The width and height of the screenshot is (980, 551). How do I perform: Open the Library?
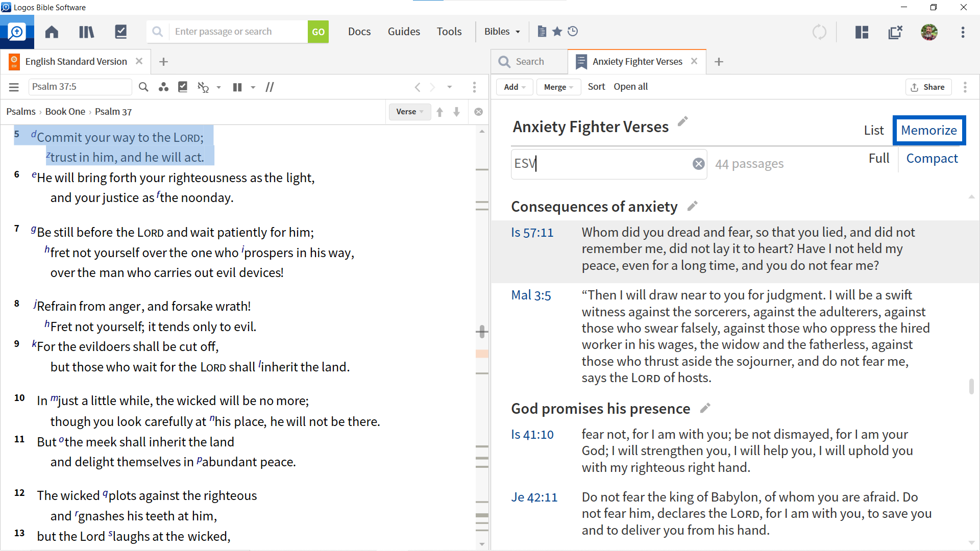point(86,32)
